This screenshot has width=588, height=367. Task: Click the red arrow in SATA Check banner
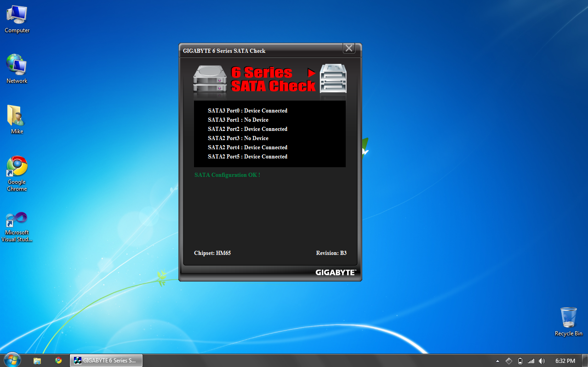(312, 73)
